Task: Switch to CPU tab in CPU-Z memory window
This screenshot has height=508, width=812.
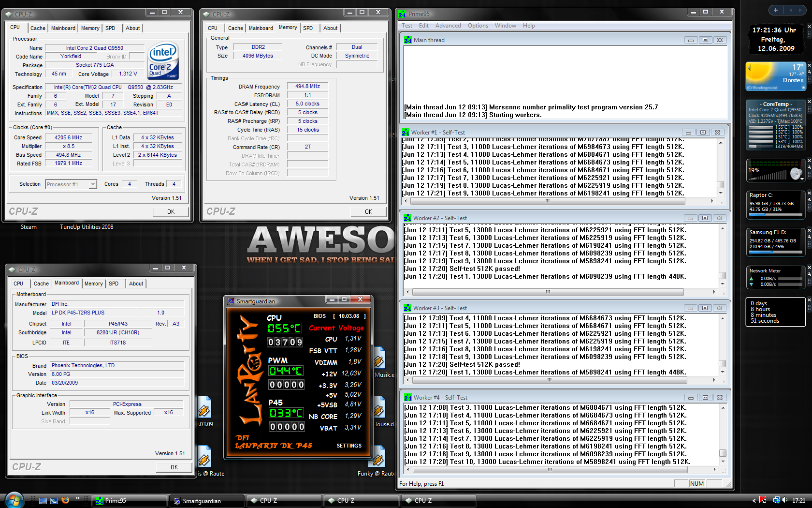Action: pyautogui.click(x=213, y=28)
